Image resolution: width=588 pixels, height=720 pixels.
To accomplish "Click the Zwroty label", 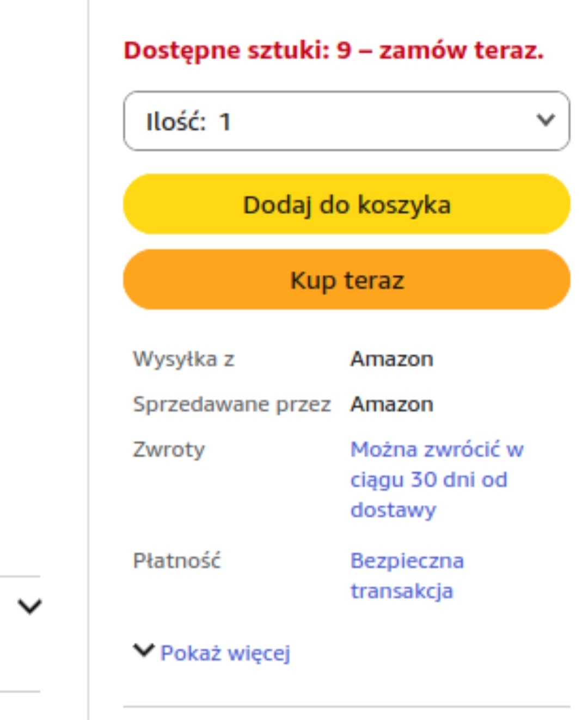I will coord(169,450).
